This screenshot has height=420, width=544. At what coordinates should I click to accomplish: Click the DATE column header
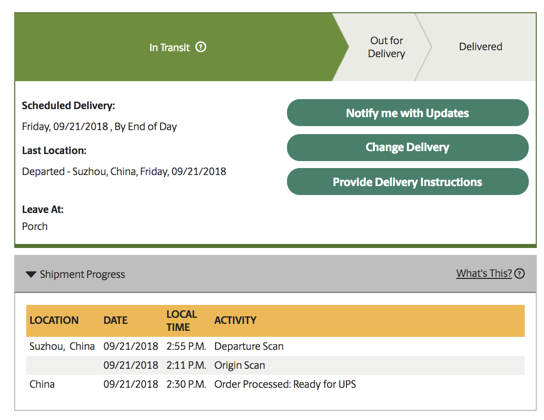pyautogui.click(x=116, y=320)
